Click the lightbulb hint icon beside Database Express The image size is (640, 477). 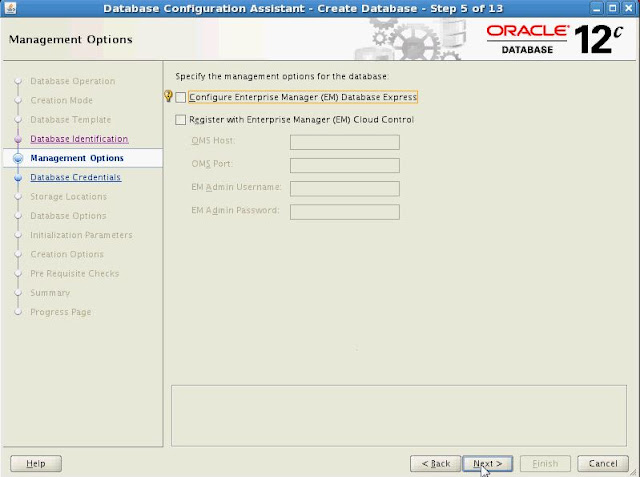[168, 96]
